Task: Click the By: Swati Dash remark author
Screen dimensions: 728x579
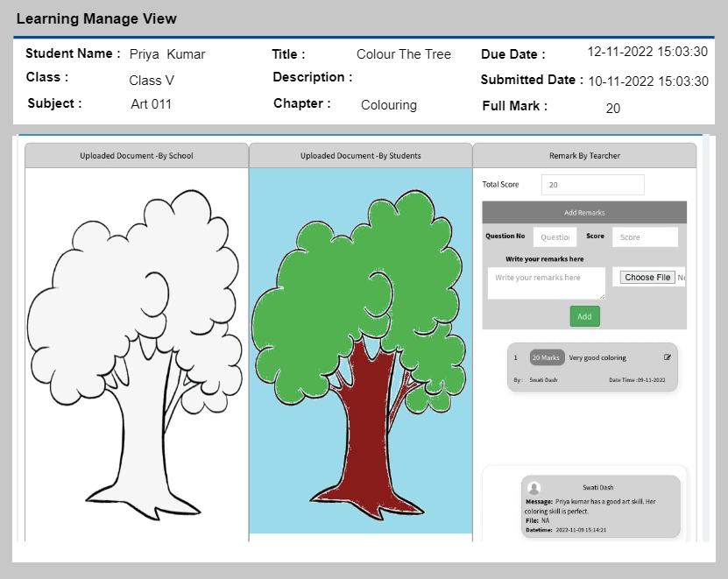Action: coord(535,380)
